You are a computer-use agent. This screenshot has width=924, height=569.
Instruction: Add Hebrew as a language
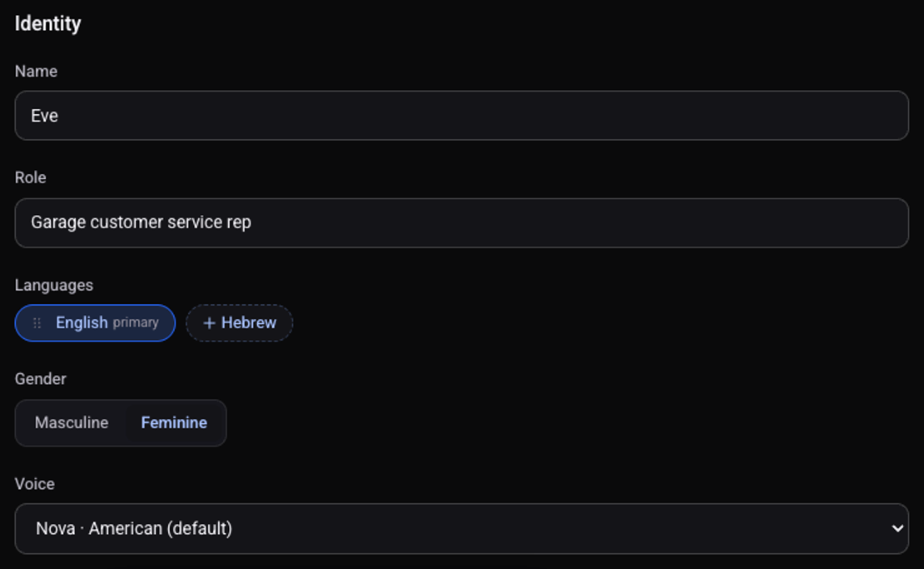[x=239, y=323]
